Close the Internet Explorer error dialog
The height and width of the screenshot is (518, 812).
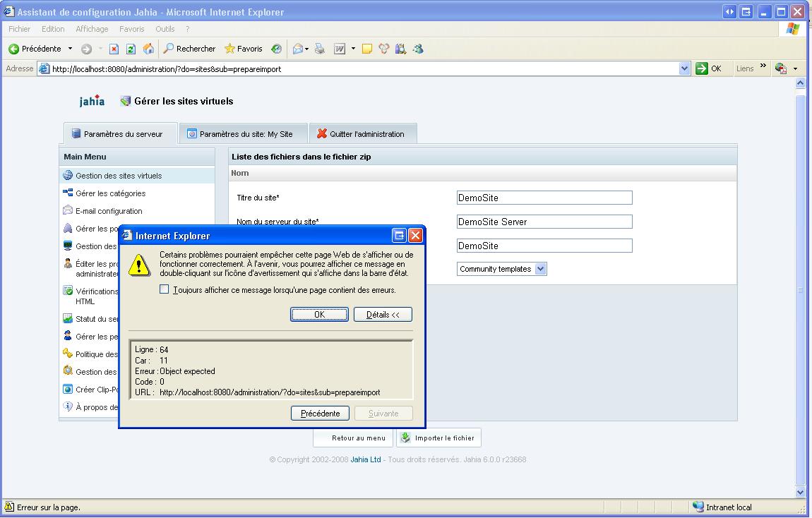tap(415, 236)
